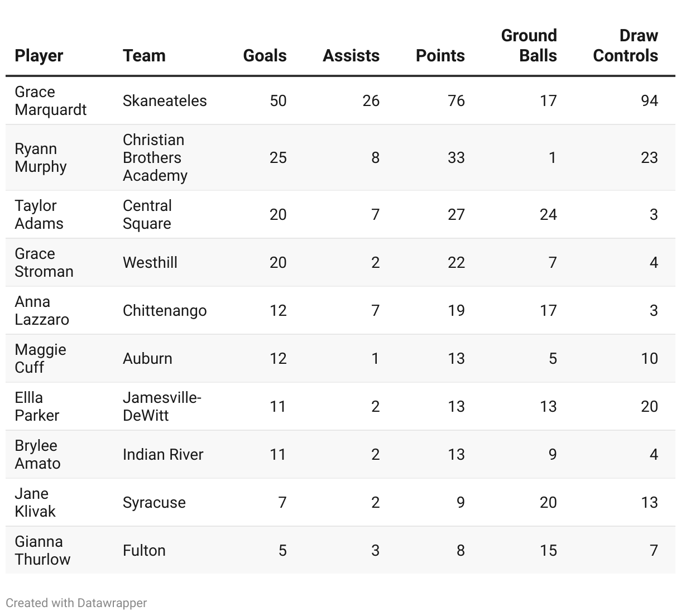Viewport: 681px width, 616px height.
Task: Select the Taylor Adams player name
Action: [39, 215]
